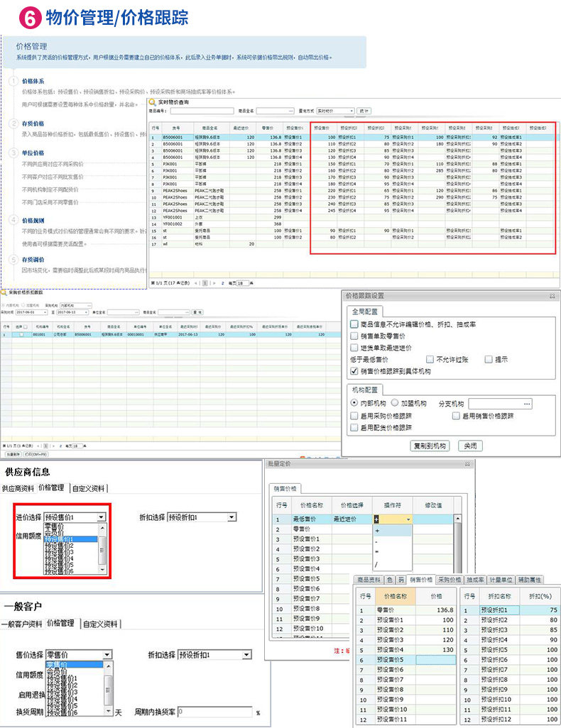Open customer 自定义资料 tab
The width and height of the screenshot is (561, 728).
(100, 624)
